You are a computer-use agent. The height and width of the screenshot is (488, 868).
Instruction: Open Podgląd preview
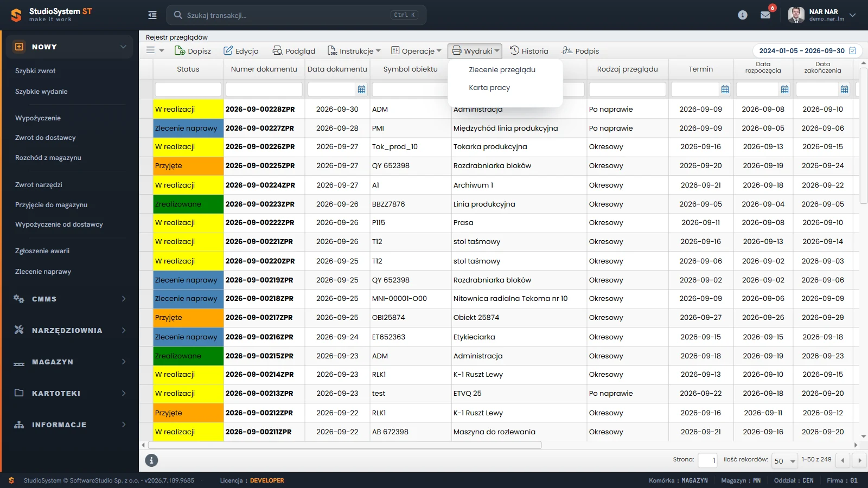293,51
